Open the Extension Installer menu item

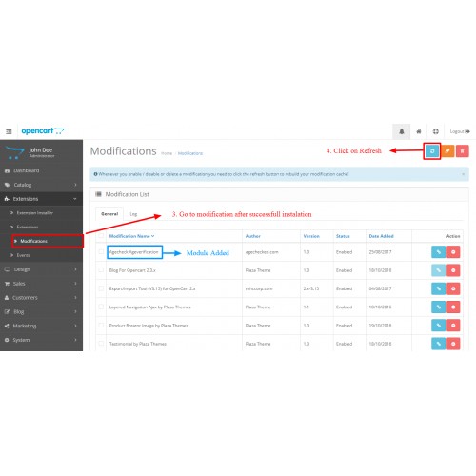tap(35, 213)
